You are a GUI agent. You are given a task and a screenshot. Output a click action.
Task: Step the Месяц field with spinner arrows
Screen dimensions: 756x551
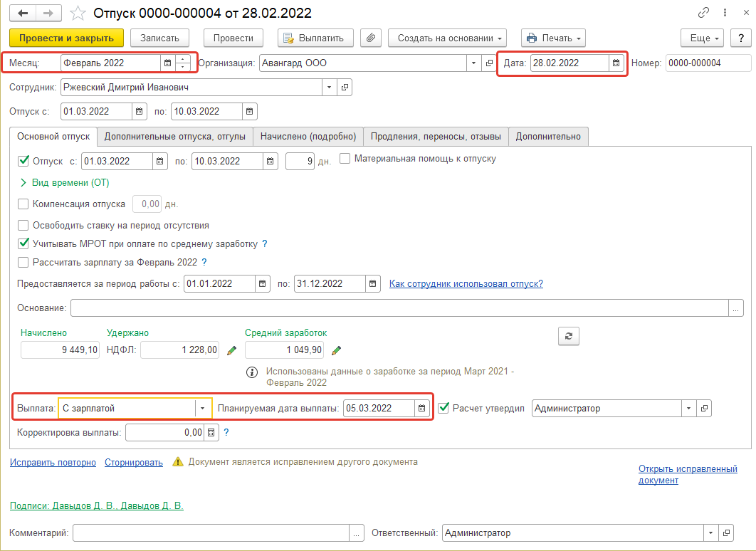click(183, 63)
